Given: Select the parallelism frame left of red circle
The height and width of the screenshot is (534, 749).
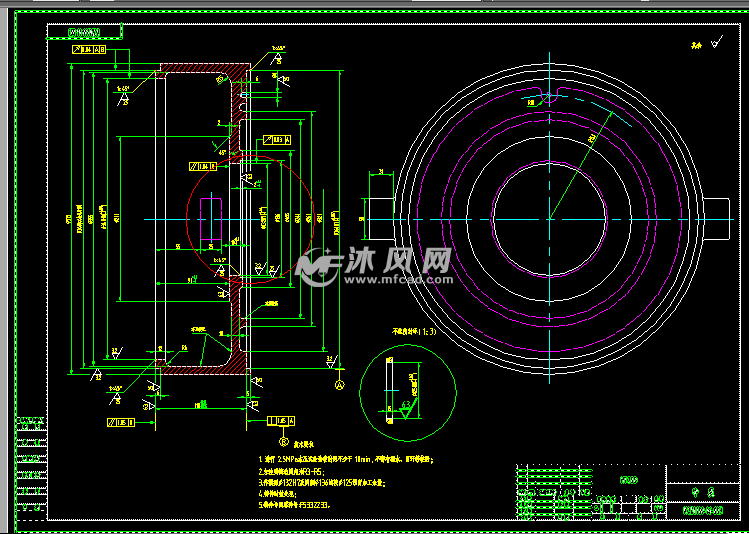Looking at the screenshot, I should click(203, 166).
